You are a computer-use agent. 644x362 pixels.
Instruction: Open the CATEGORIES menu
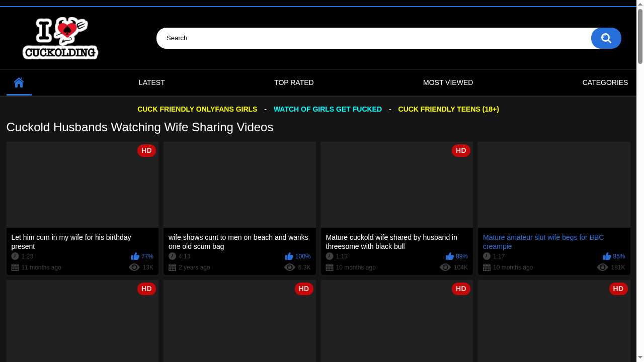pyautogui.click(x=605, y=82)
